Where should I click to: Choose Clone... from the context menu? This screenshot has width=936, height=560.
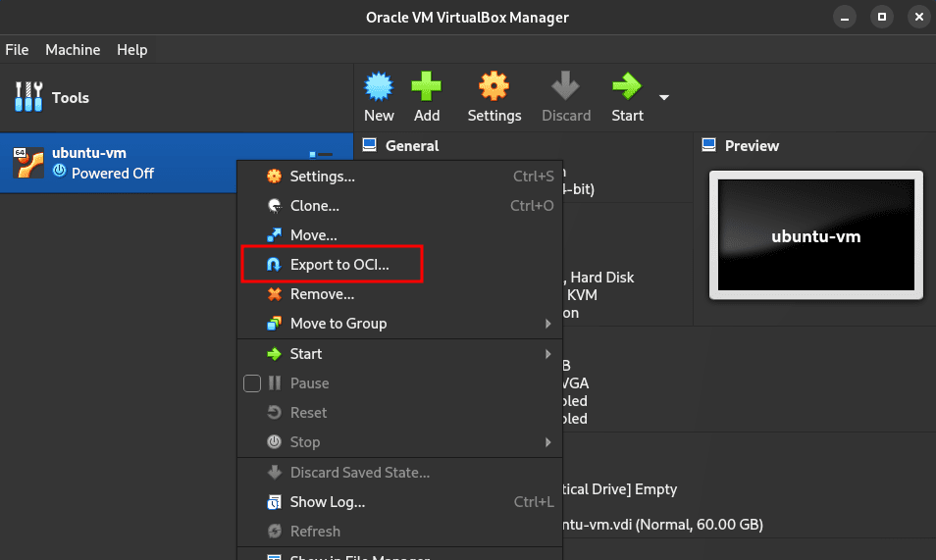(x=400, y=206)
